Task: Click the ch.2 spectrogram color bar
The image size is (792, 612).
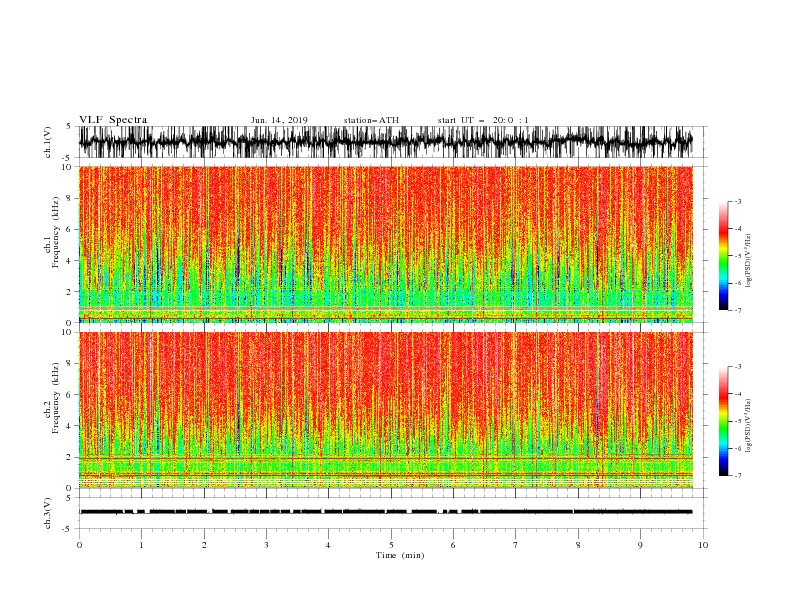Action: [723, 421]
